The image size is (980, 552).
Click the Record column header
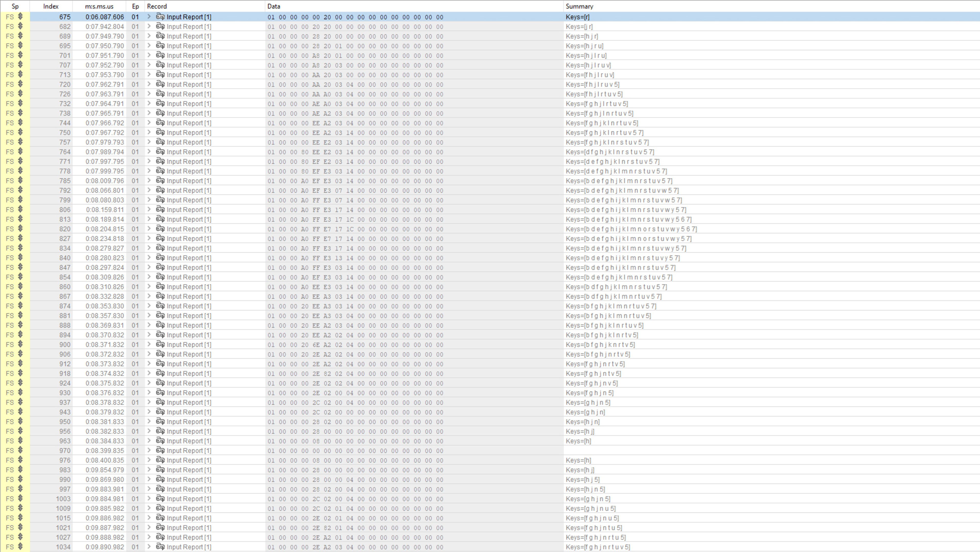click(x=157, y=6)
